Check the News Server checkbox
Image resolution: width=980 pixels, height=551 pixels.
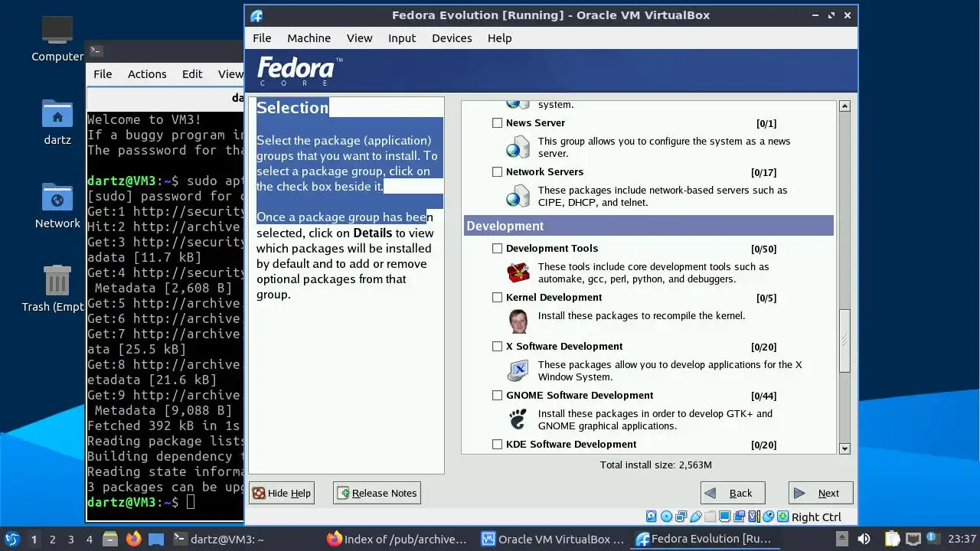click(498, 122)
